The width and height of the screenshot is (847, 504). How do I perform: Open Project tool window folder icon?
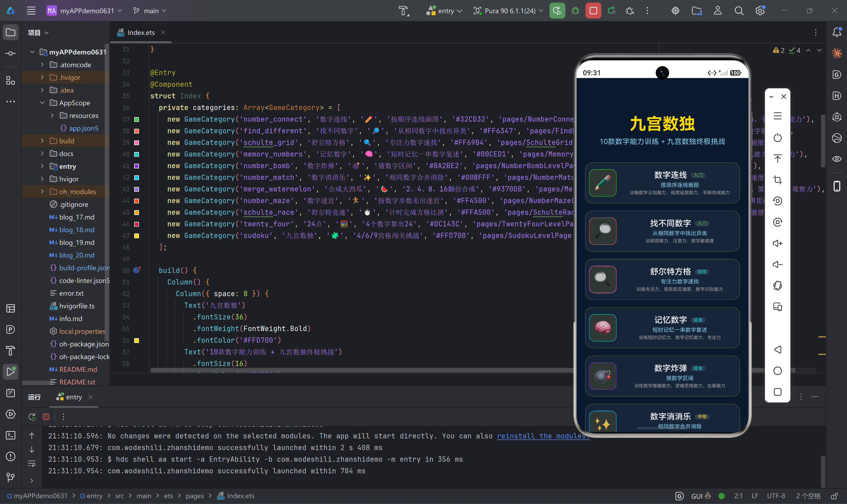(x=11, y=32)
